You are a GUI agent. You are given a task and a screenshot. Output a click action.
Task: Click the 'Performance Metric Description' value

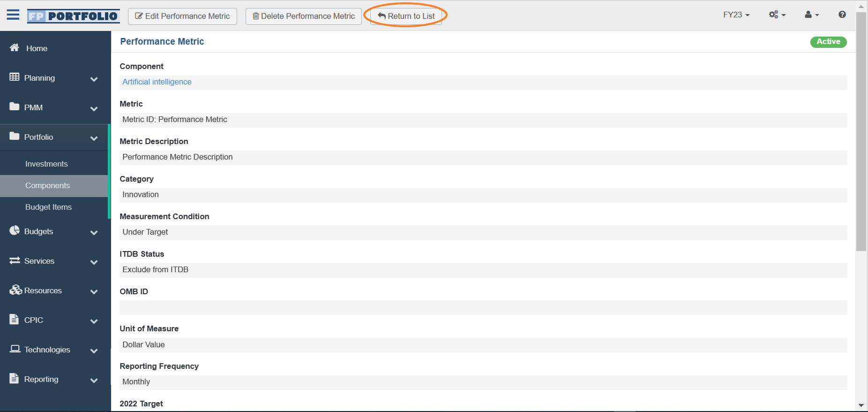pyautogui.click(x=178, y=157)
